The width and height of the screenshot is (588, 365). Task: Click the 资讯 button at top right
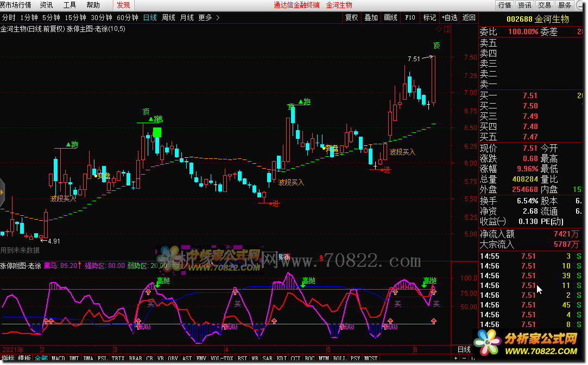tap(524, 5)
